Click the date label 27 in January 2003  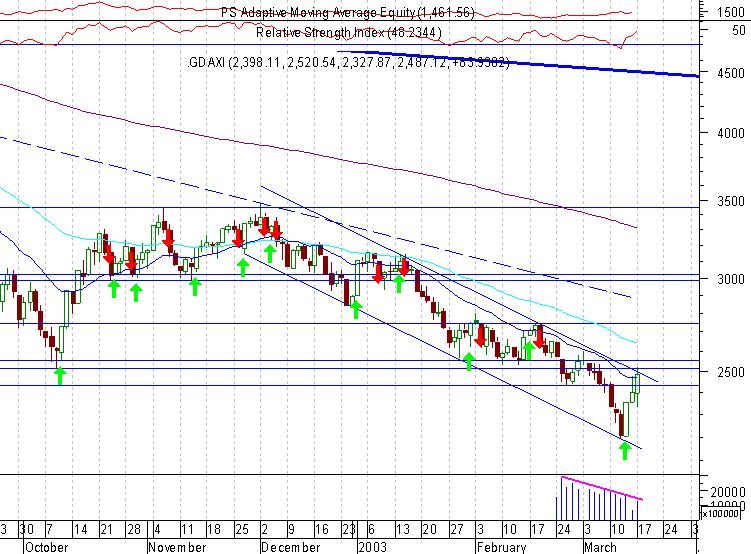456,529
